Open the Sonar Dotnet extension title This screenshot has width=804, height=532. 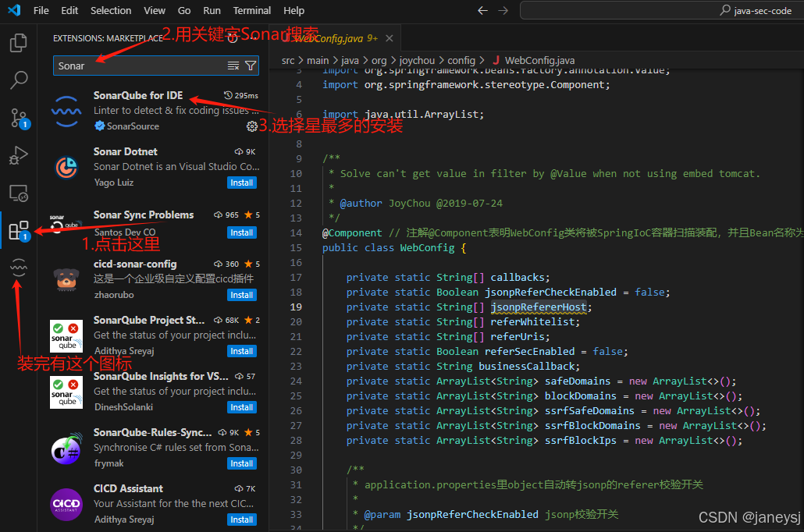(x=125, y=151)
